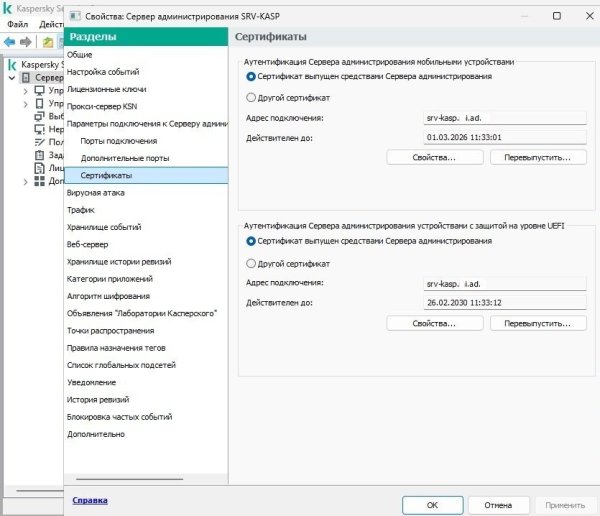Click the UEFI certificate connection address field
This screenshot has height=516, width=600.
pos(505,284)
